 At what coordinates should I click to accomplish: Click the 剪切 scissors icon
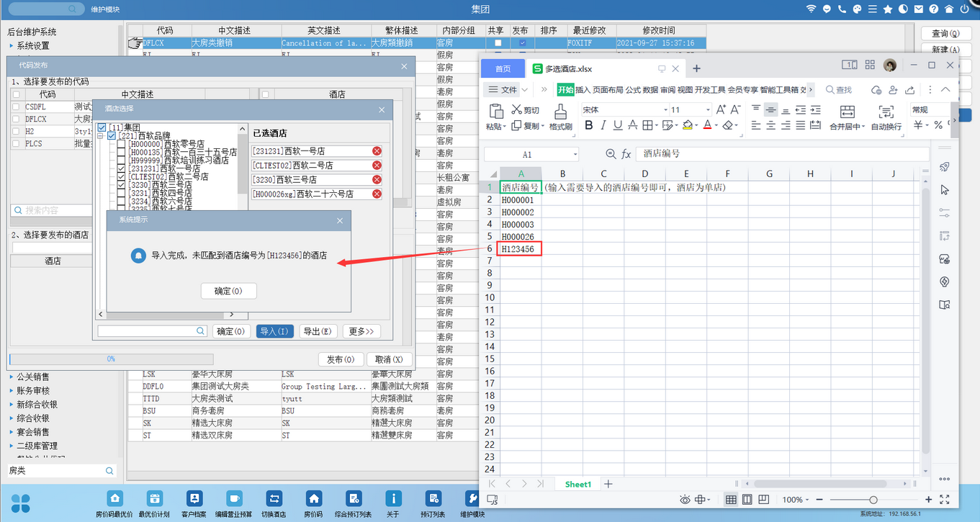(516, 109)
